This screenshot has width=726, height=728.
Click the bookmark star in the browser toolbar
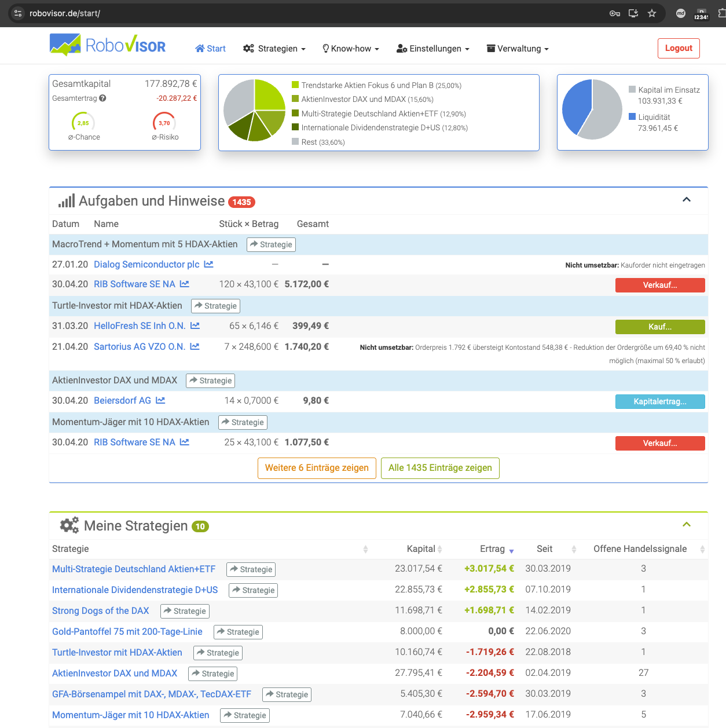click(x=652, y=13)
